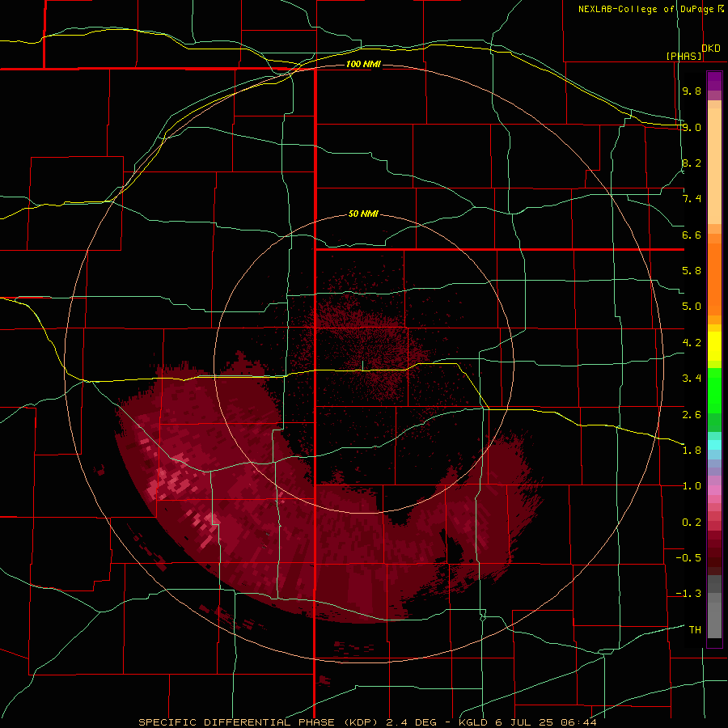The width and height of the screenshot is (728, 728).
Task: Click the 06:44 timestamp in caption
Action: pos(578,722)
